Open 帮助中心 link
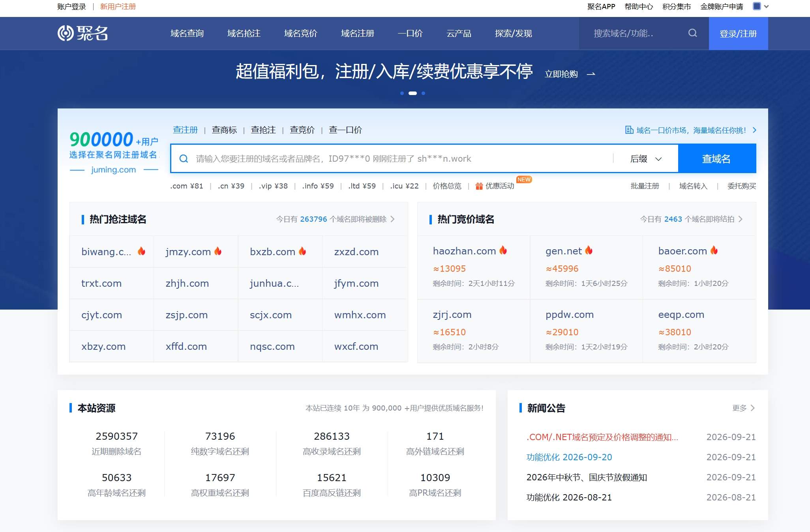Screen dimensions: 810x532 pos(639,6)
